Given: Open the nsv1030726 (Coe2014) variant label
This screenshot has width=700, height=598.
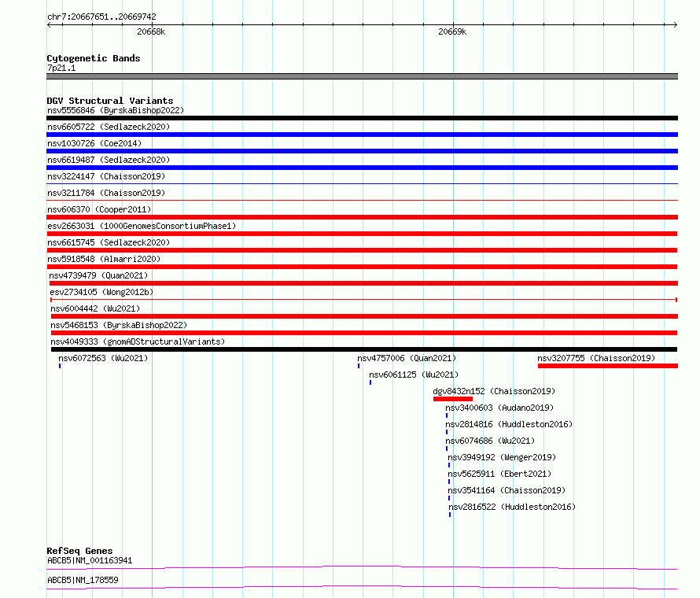Looking at the screenshot, I should click(94, 143).
